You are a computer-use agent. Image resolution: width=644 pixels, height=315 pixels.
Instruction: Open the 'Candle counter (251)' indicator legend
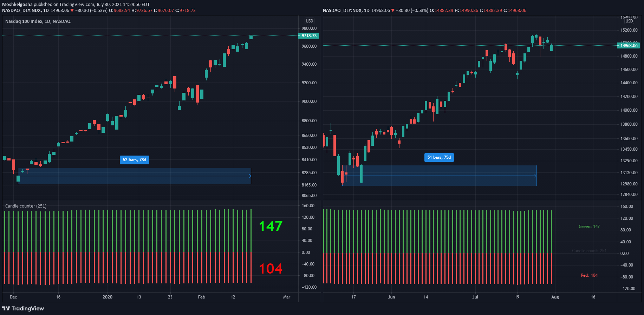pyautogui.click(x=26, y=206)
